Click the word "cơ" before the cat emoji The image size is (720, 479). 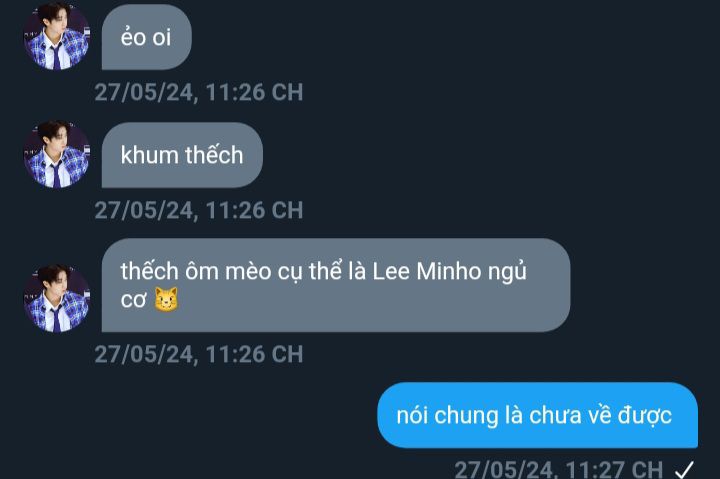coord(134,300)
